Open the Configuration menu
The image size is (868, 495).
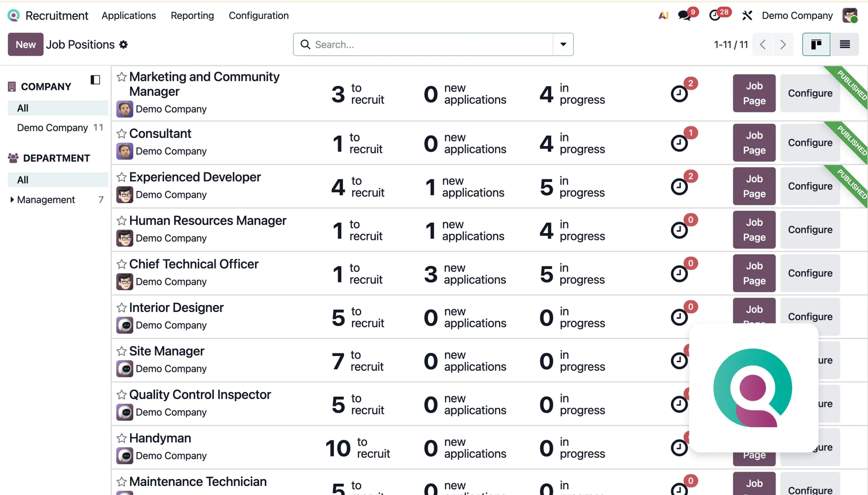[259, 16]
